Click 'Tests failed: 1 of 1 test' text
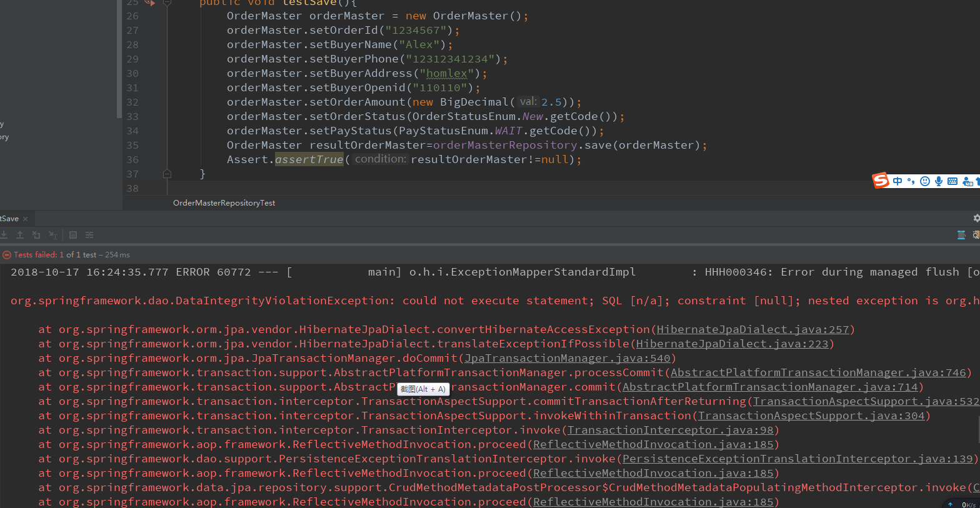The width and height of the screenshot is (980, 508). 55,255
